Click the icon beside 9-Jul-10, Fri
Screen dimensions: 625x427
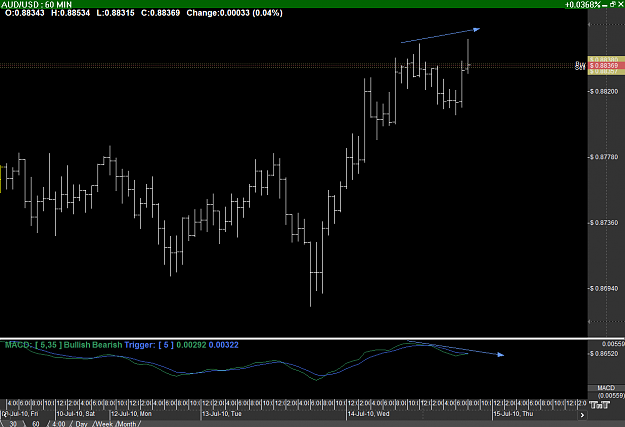pyautogui.click(x=3, y=414)
